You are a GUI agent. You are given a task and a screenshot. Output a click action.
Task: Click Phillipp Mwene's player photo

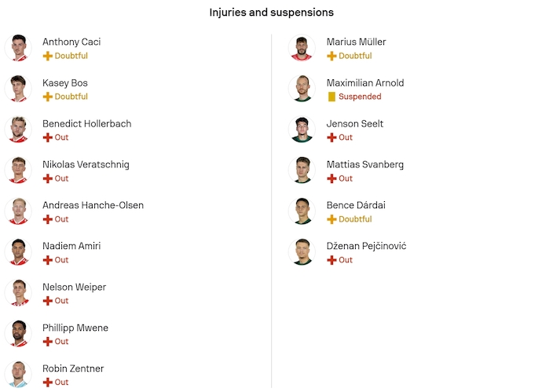click(17, 334)
